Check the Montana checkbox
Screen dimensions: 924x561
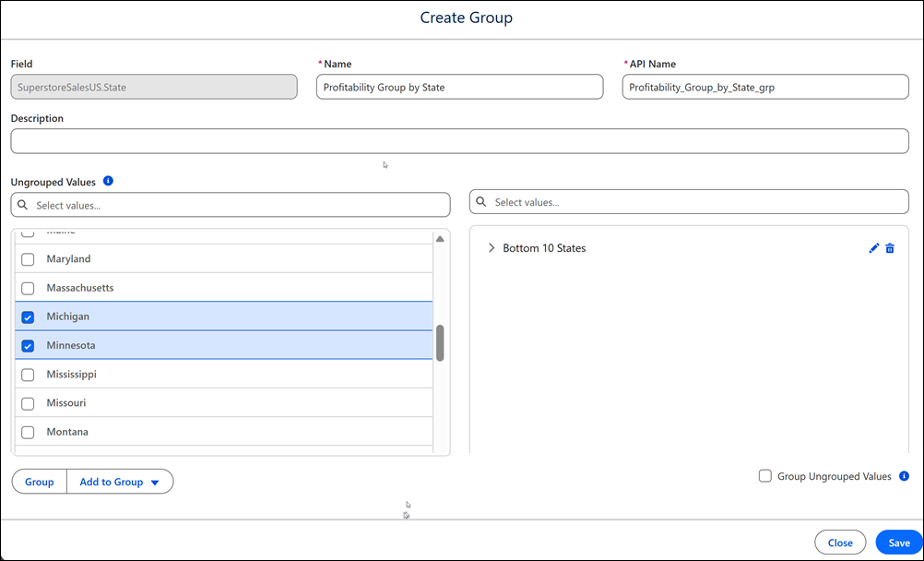coord(28,433)
